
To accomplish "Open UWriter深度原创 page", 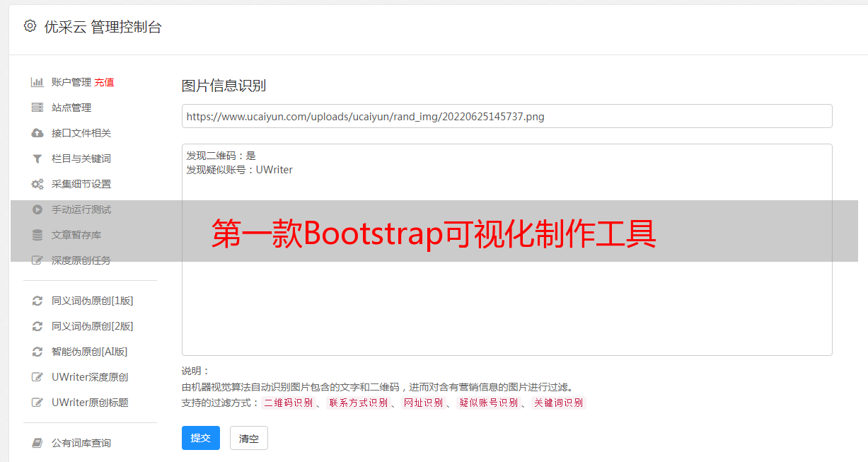I will (x=90, y=377).
